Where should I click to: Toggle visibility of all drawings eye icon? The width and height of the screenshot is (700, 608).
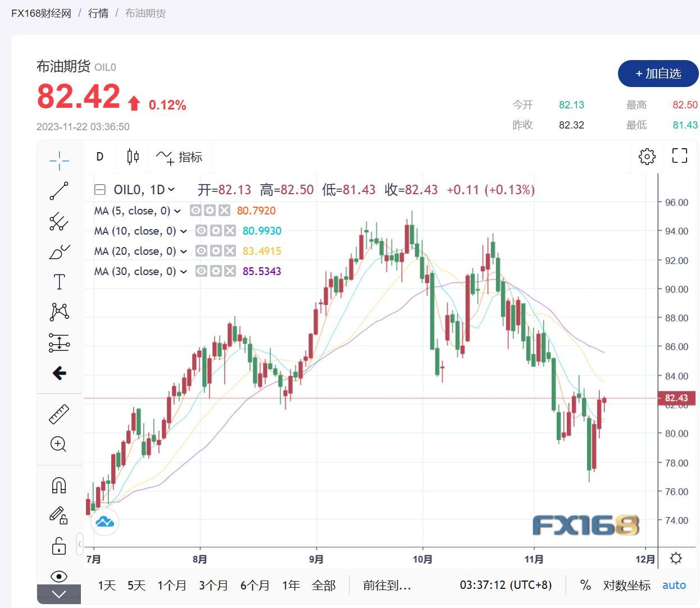point(59,576)
